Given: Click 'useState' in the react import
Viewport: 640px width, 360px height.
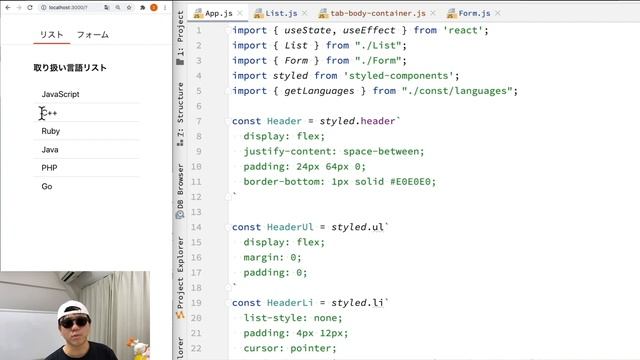Looking at the screenshot, I should (x=308, y=31).
